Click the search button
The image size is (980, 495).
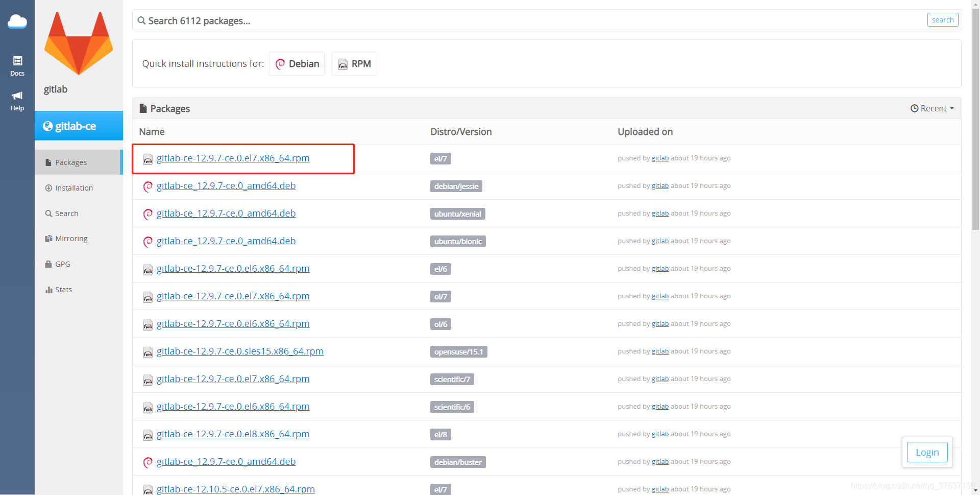(943, 20)
